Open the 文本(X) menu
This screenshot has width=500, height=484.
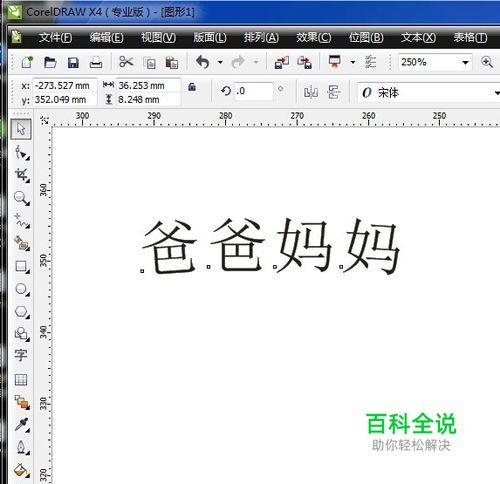418,37
